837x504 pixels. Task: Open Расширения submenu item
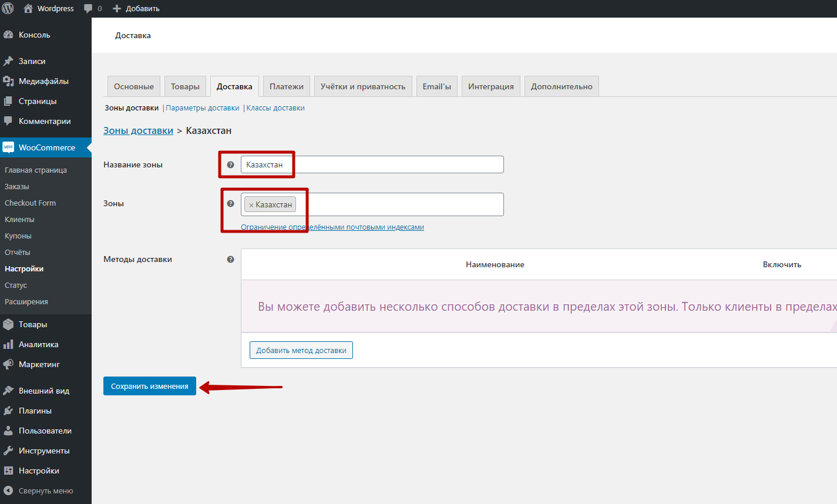click(26, 301)
